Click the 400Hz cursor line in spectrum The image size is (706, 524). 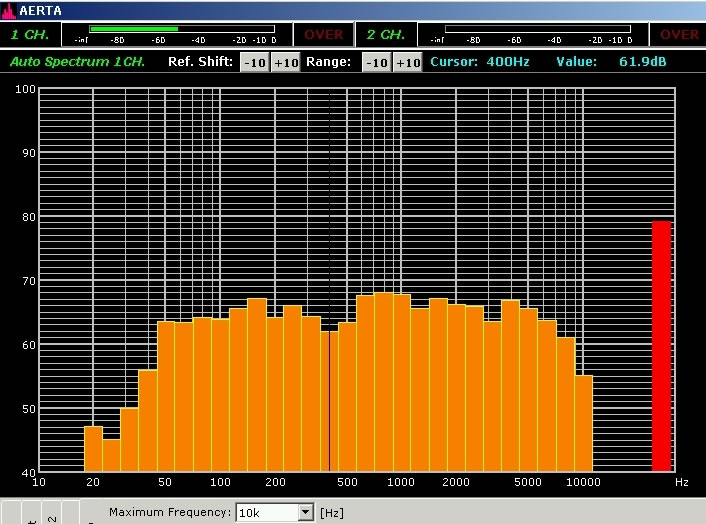tap(329, 400)
